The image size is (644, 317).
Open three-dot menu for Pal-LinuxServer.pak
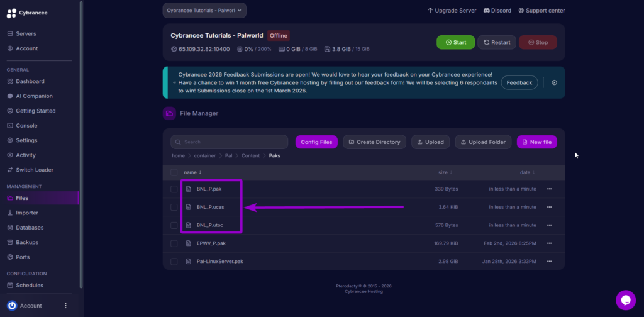tap(549, 261)
